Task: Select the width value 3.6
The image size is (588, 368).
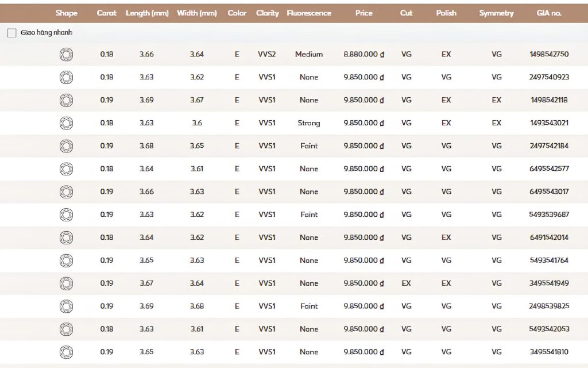Action: click(197, 123)
